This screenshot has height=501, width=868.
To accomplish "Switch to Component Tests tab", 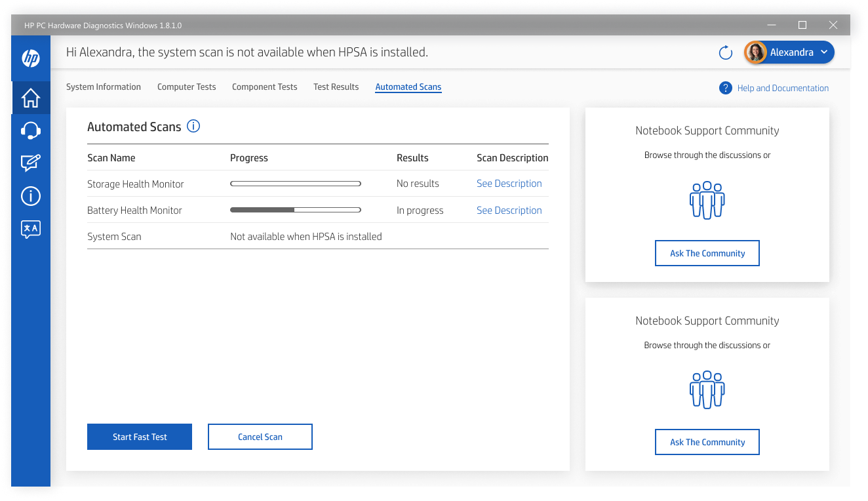I will click(265, 87).
